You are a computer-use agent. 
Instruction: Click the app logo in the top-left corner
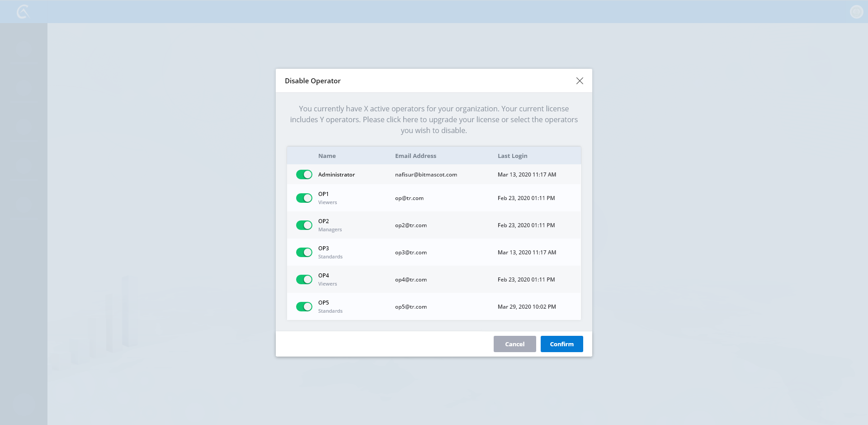click(23, 12)
